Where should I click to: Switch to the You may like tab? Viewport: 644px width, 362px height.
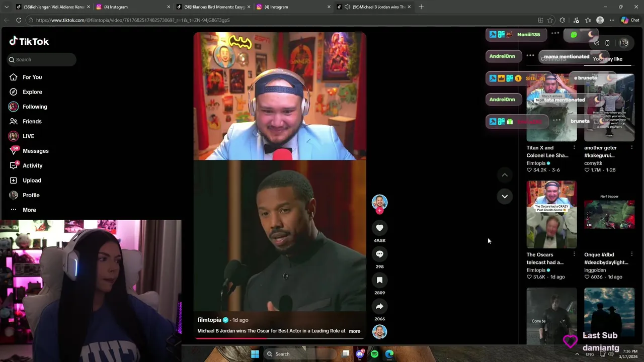point(607,59)
